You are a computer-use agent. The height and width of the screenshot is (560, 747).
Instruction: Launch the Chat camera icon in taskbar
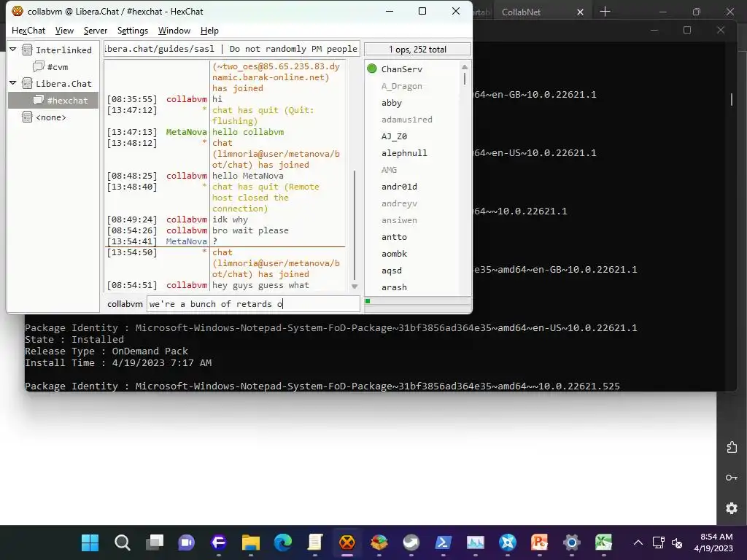[x=186, y=542]
